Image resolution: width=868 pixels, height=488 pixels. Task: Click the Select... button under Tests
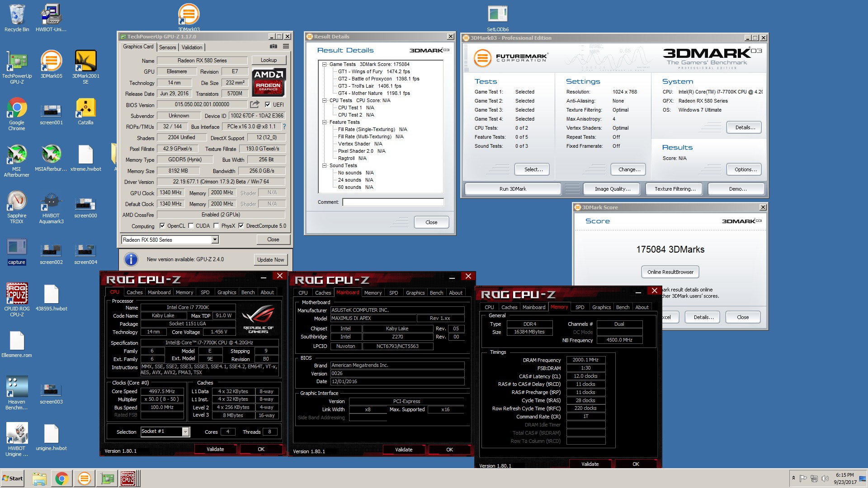532,169
